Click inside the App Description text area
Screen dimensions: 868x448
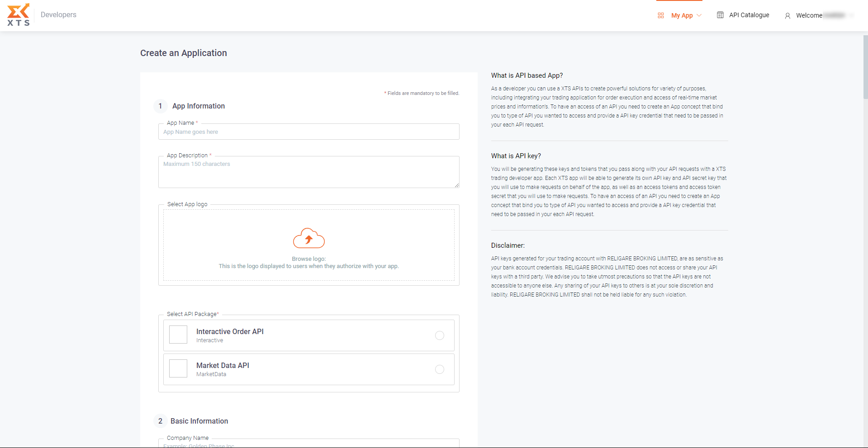coord(308,174)
